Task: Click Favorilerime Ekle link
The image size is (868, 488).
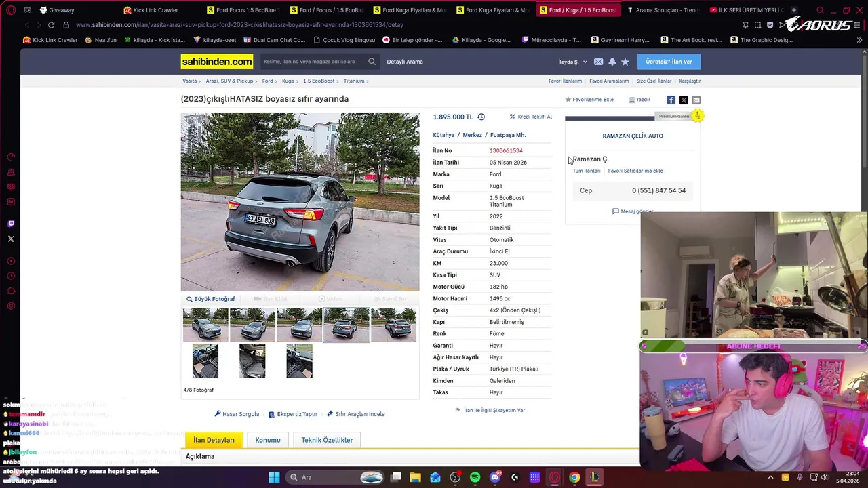Action: click(589, 100)
